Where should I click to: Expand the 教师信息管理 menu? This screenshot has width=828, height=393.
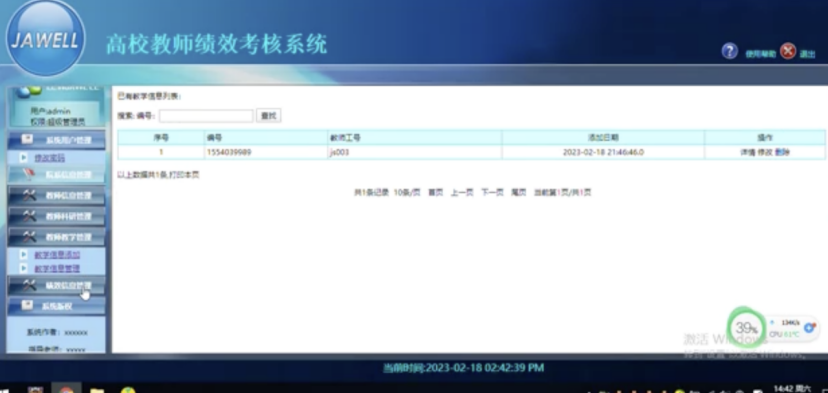point(56,195)
